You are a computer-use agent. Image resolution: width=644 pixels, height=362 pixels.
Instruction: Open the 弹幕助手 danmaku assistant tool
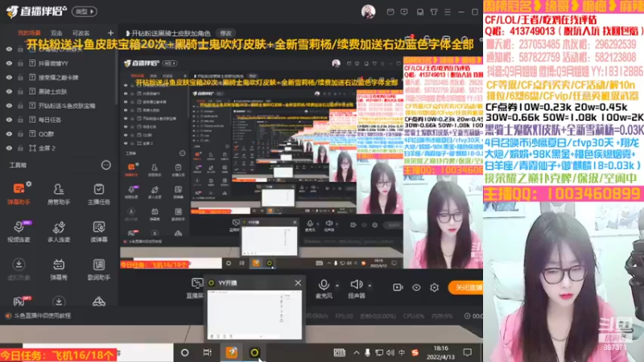pos(19,193)
